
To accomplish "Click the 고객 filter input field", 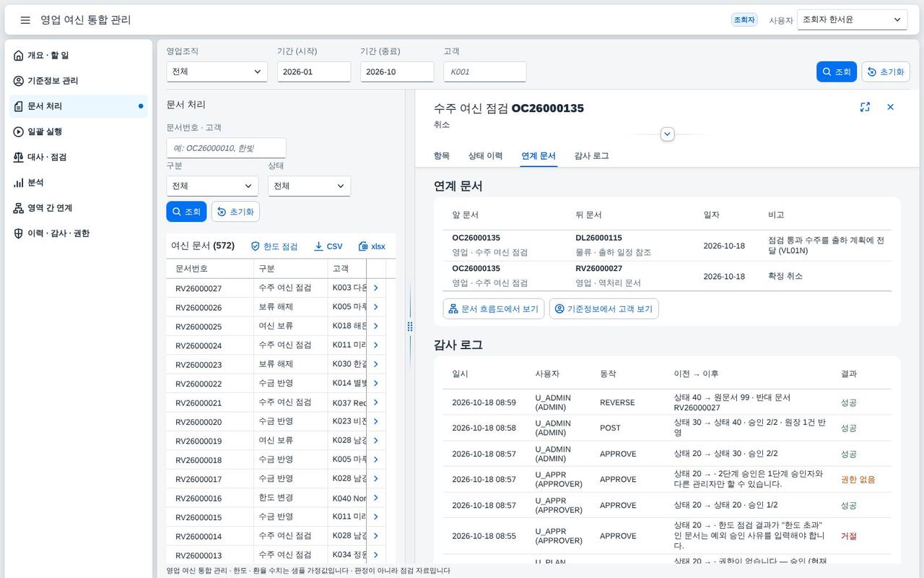I will click(x=484, y=72).
